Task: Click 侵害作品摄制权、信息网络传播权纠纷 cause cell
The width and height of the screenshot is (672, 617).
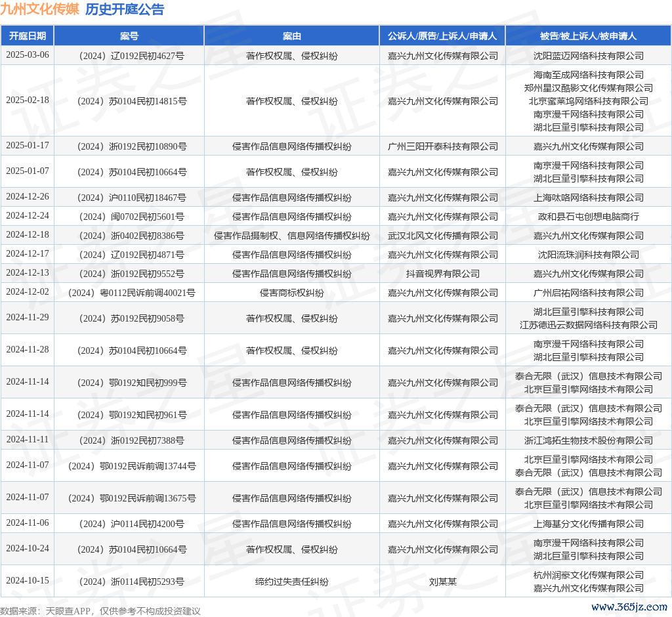Action: click(291, 236)
